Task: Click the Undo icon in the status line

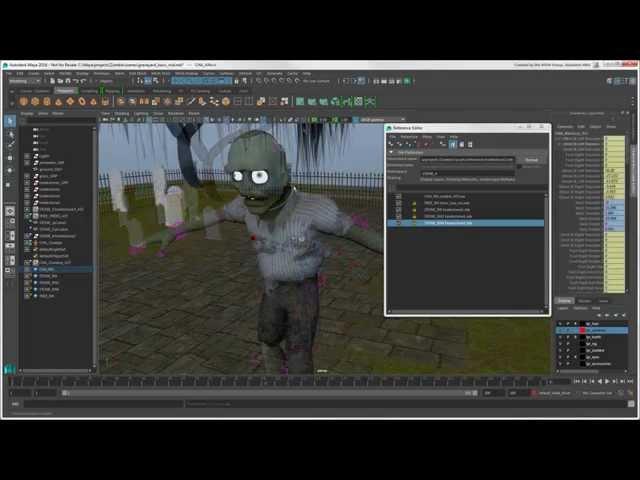Action: point(76,81)
